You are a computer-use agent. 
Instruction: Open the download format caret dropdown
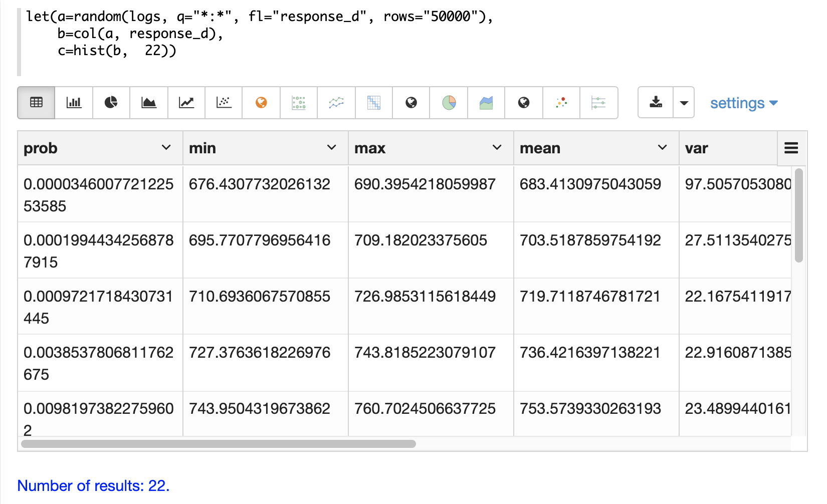coord(684,103)
